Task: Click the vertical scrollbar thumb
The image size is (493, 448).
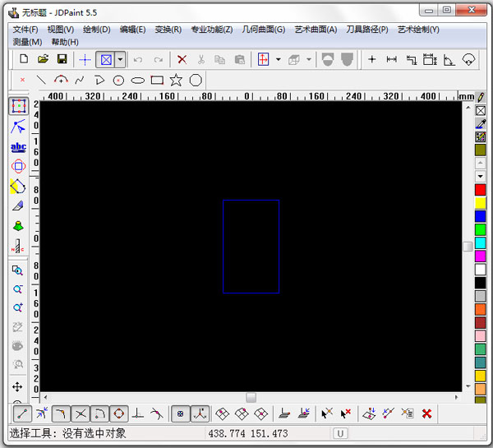Action: (x=468, y=247)
